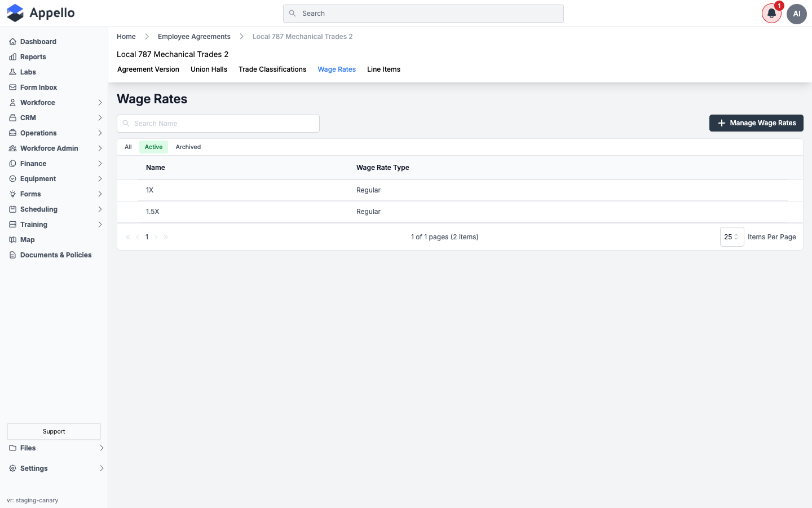Click the Reports chart icon in sidebar

tap(12, 57)
